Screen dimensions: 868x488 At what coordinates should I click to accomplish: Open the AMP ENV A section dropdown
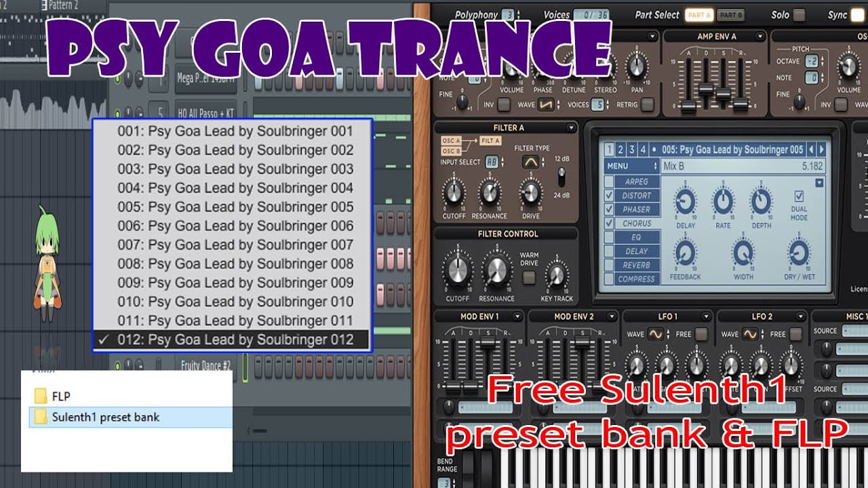point(761,36)
